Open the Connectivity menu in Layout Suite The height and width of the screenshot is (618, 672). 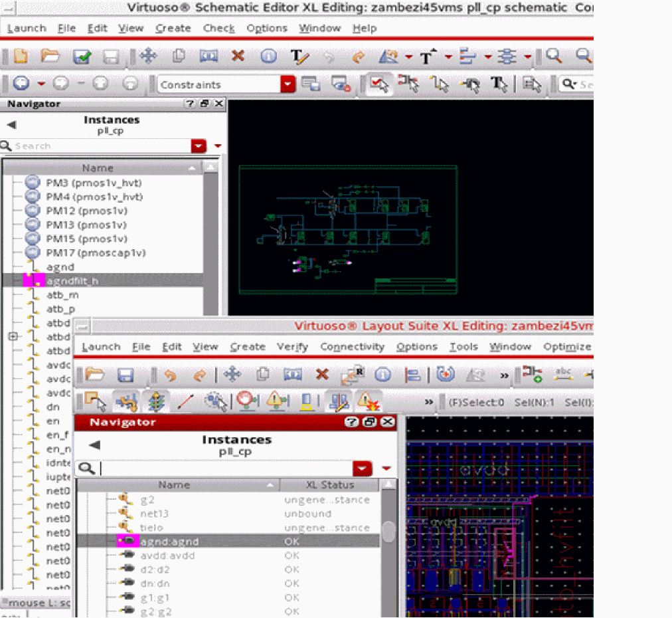coord(352,347)
